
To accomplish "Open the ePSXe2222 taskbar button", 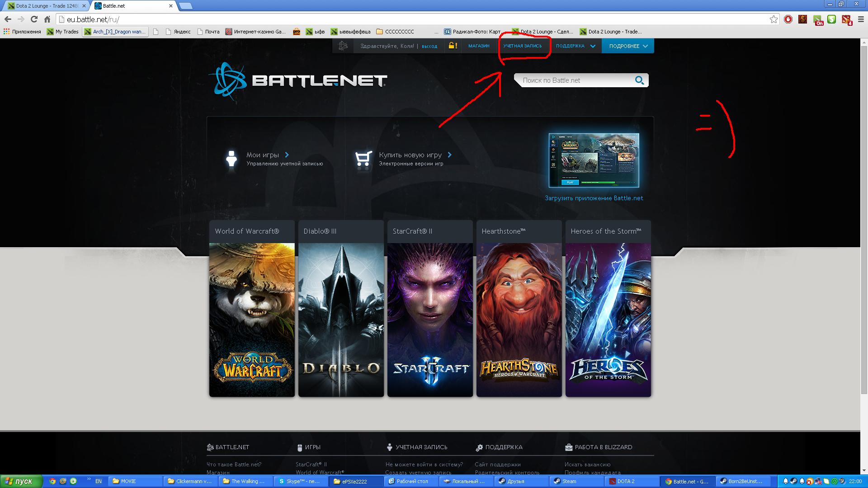I will tap(356, 481).
